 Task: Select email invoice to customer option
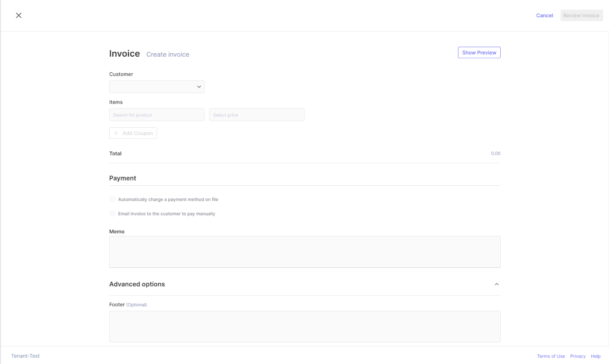click(112, 214)
